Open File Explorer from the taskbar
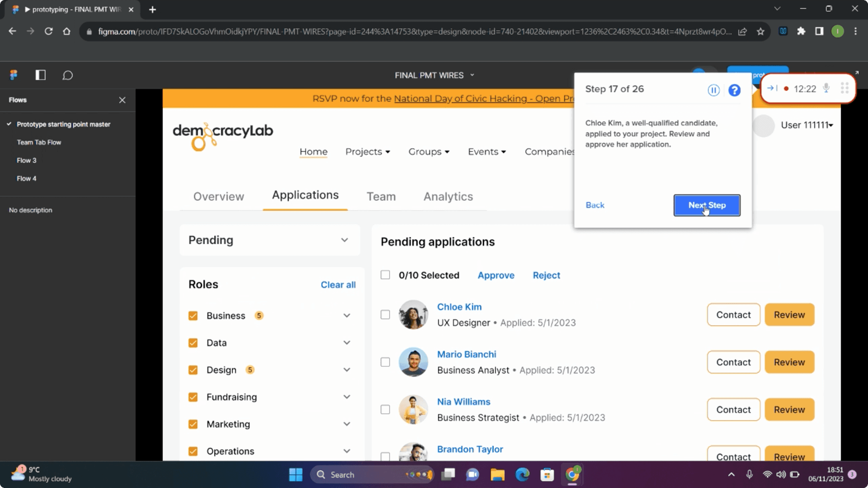868x488 pixels. click(497, 474)
